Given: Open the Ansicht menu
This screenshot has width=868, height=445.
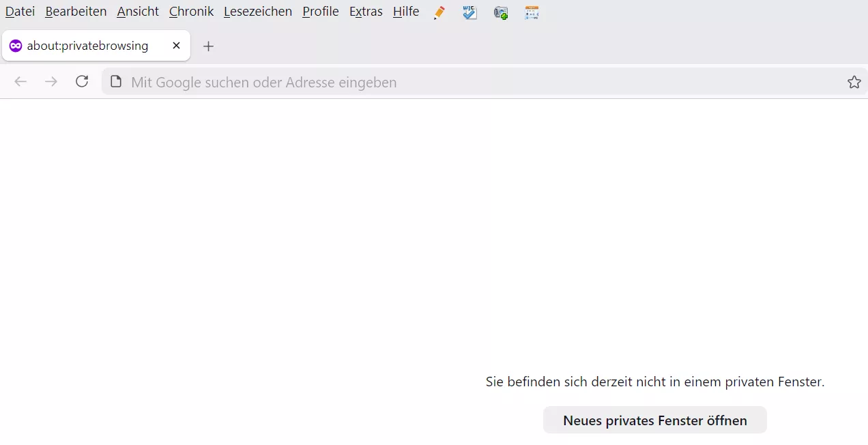Looking at the screenshot, I should pyautogui.click(x=138, y=12).
